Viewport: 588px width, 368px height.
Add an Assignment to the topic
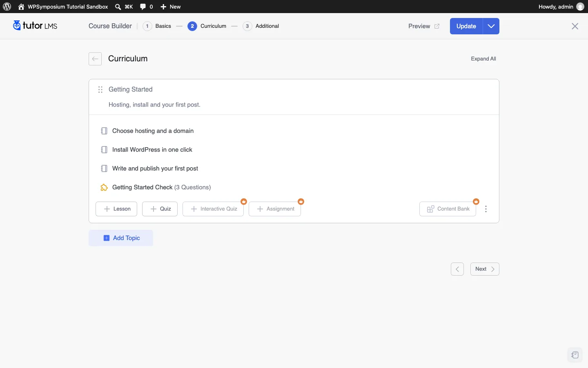[275, 209]
